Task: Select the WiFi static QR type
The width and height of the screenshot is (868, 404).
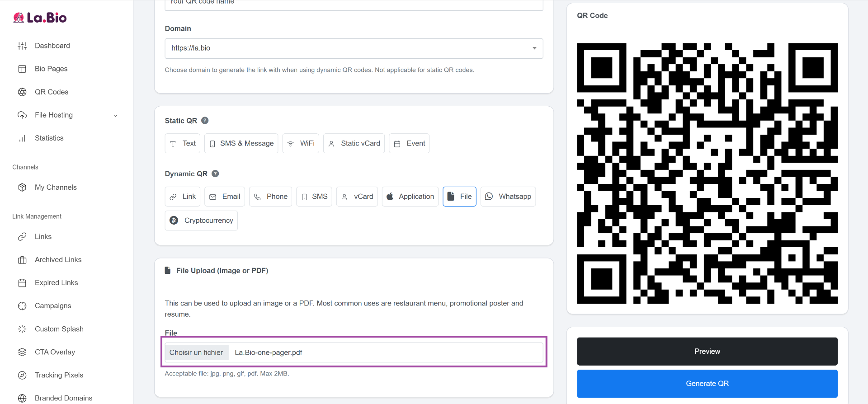Action: coord(301,143)
